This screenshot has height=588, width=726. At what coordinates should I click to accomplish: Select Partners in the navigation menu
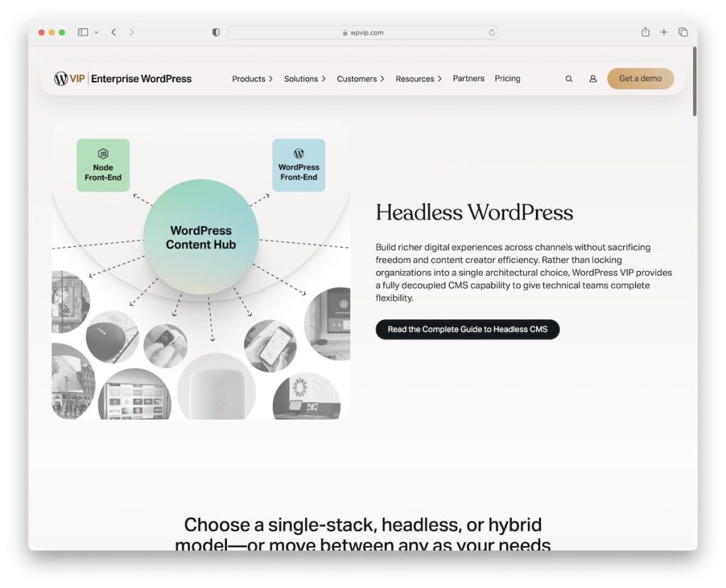[x=468, y=79]
